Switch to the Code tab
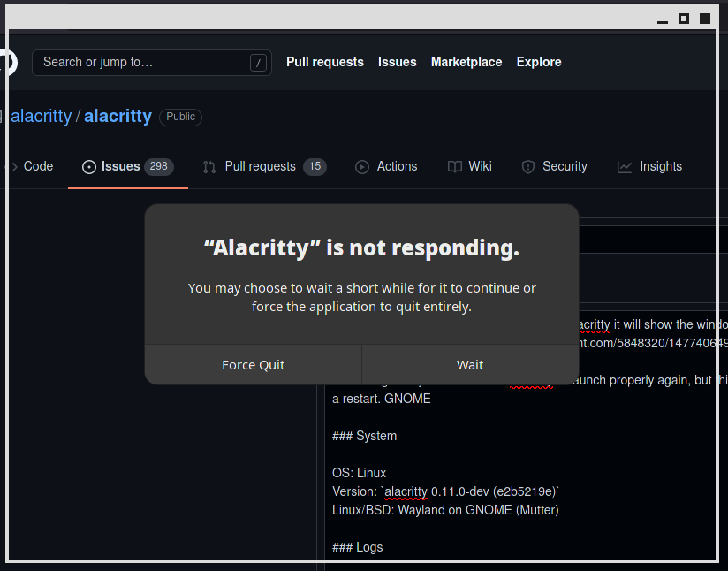 (x=37, y=166)
